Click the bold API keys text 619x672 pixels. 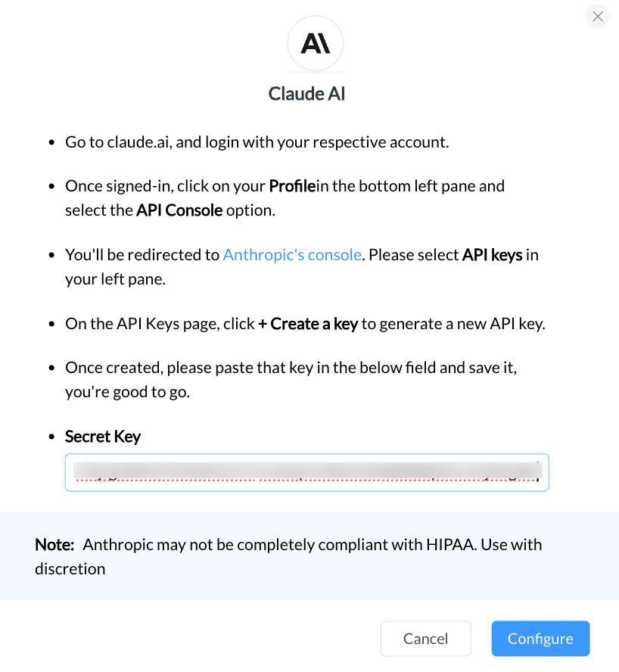tap(492, 254)
